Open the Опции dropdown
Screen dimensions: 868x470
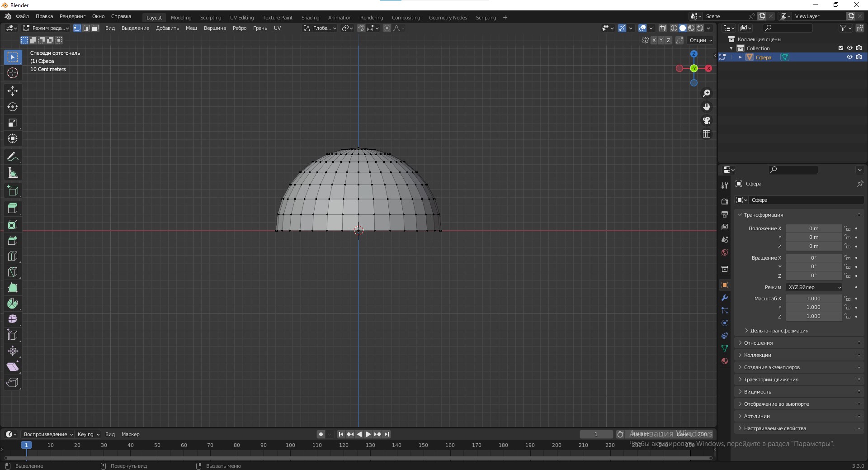(x=700, y=40)
